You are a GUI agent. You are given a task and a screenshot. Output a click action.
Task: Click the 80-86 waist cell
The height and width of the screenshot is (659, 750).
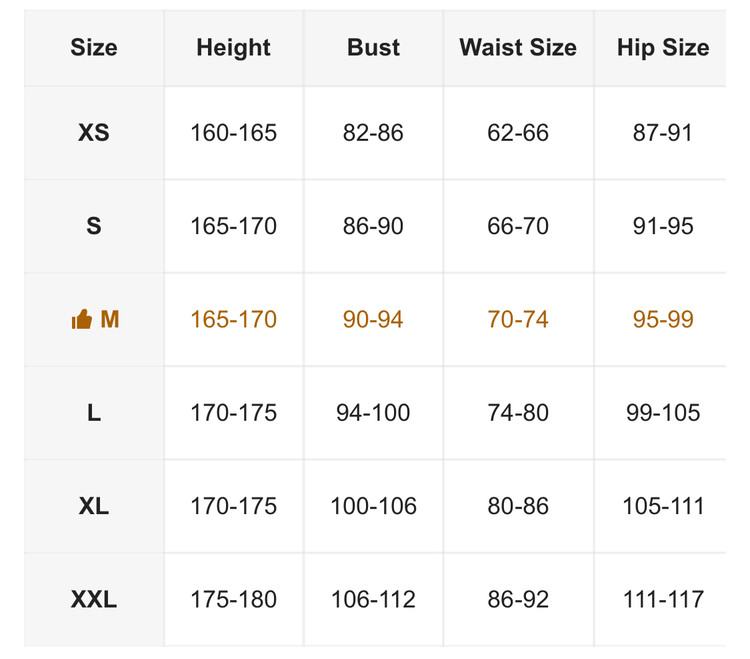(x=517, y=506)
